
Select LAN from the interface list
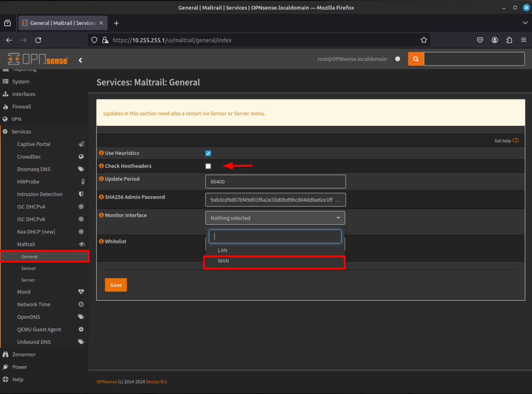(275, 250)
